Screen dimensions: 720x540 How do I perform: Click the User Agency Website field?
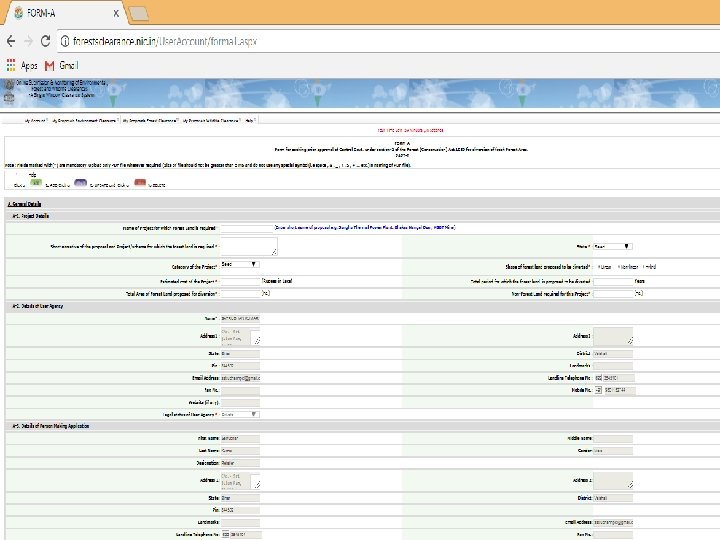coord(240,403)
